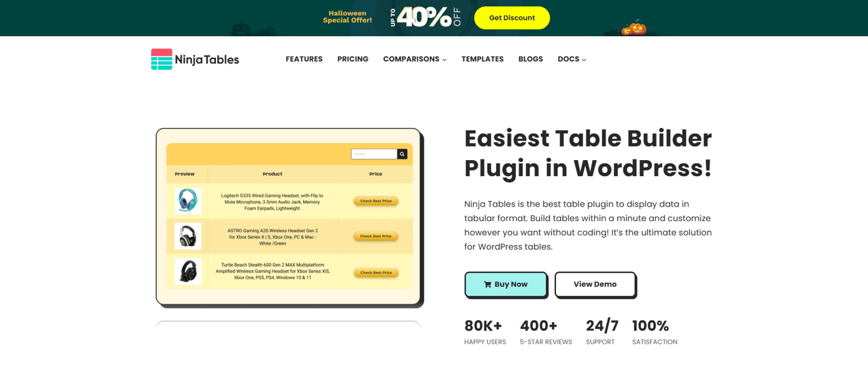The width and height of the screenshot is (868, 373).
Task: Go to the Blogs page
Action: pyautogui.click(x=531, y=59)
